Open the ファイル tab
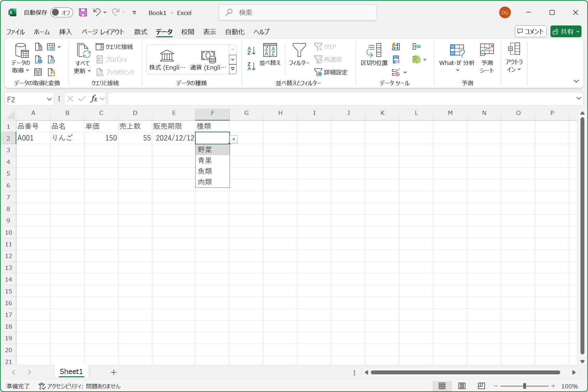 (15, 32)
